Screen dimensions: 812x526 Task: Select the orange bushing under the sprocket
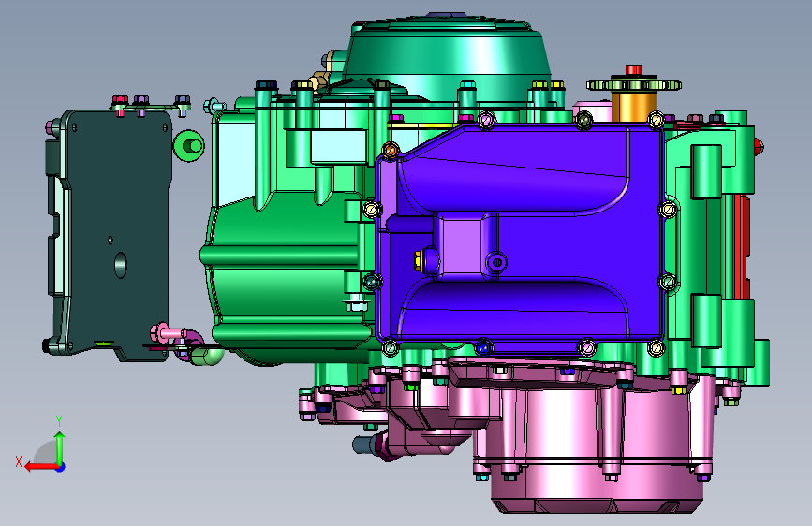[634, 106]
